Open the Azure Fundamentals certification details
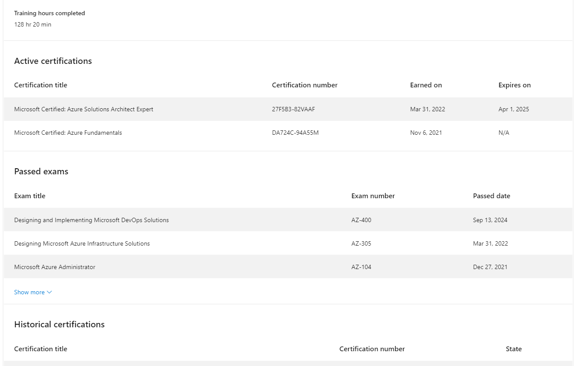This screenshot has width=588, height=366. tap(68, 133)
